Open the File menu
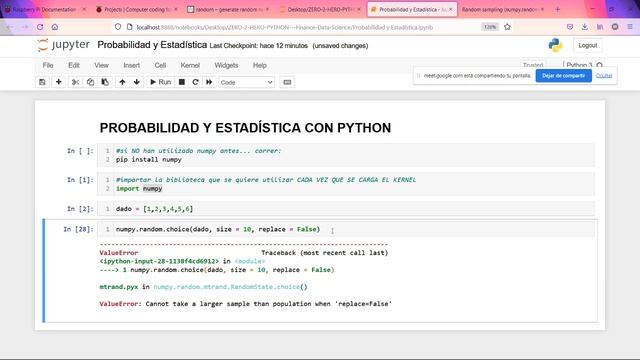 tap(48, 65)
